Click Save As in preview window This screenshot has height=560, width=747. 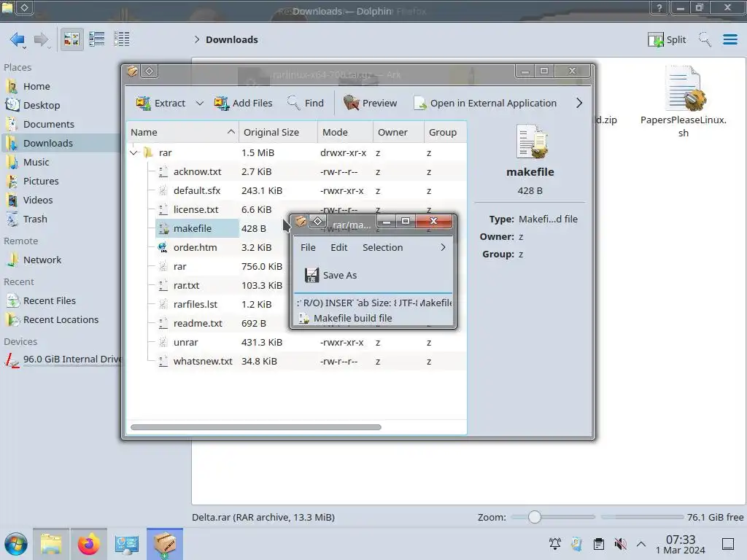point(330,275)
